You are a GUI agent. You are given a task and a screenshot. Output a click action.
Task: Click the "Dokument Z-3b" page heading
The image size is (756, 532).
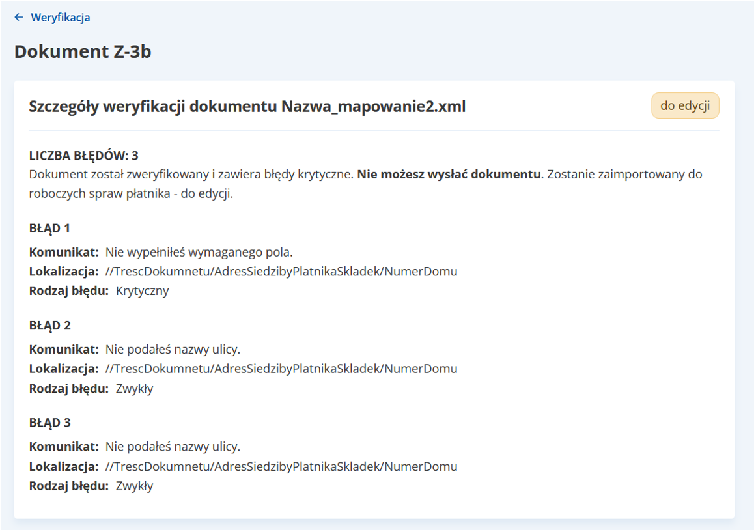coord(83,51)
